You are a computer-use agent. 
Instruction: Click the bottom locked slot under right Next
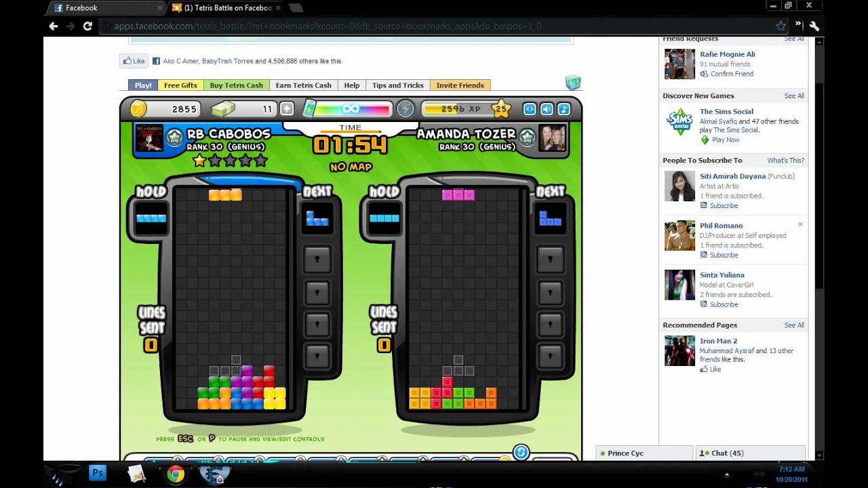[x=550, y=355]
